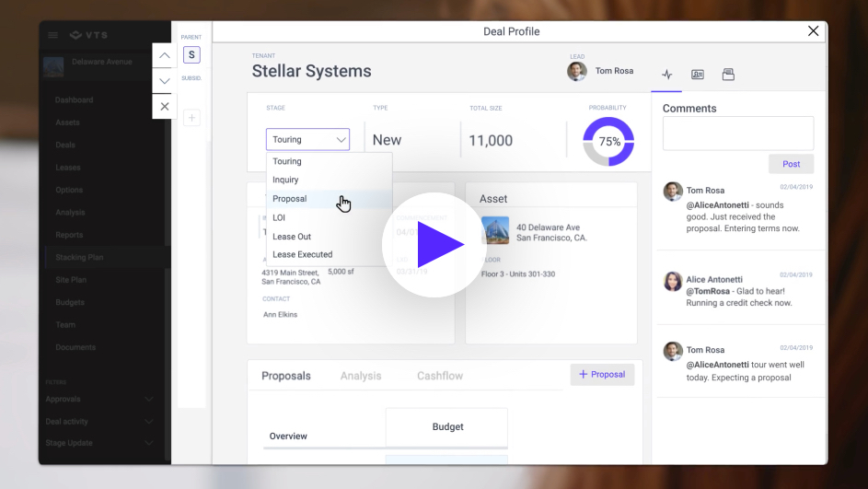Switch to the Analysis tab
This screenshot has width=868, height=489.
[x=361, y=376]
